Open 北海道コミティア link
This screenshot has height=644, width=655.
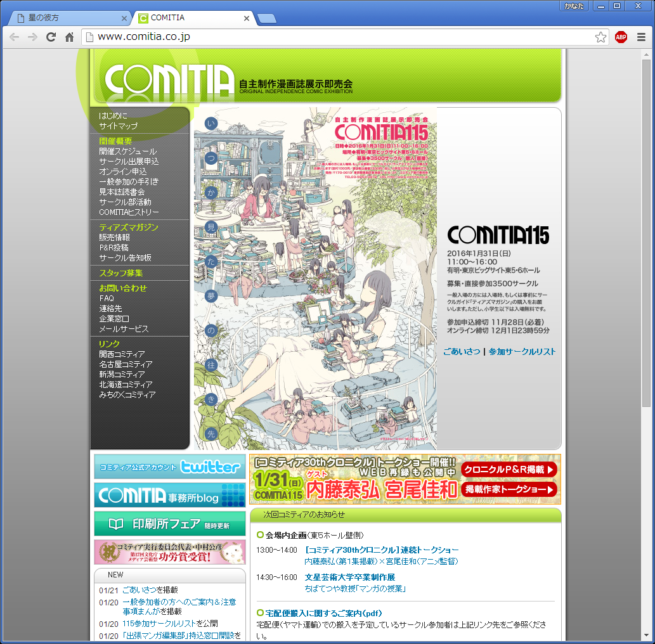(x=126, y=384)
